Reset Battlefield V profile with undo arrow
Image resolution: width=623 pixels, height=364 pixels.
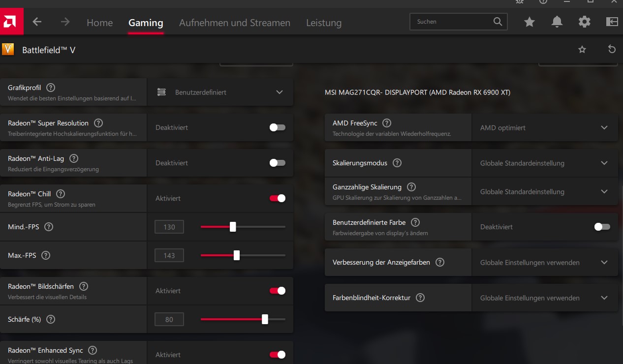(x=612, y=49)
